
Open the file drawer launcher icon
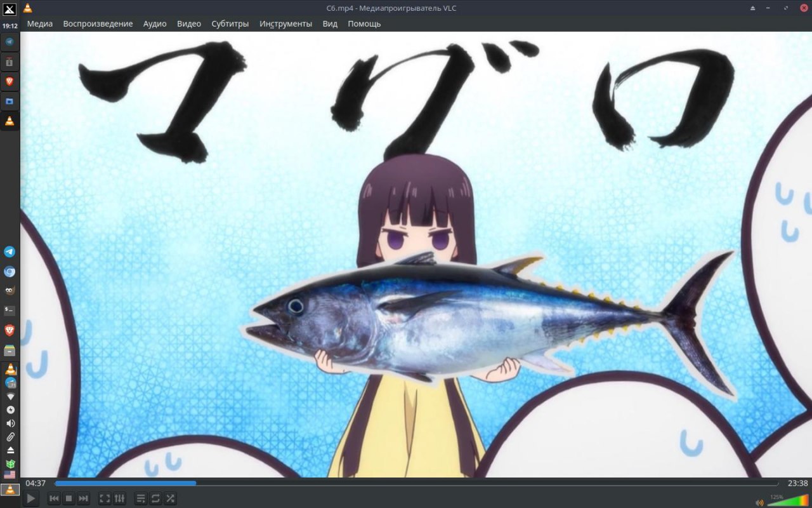[10, 350]
